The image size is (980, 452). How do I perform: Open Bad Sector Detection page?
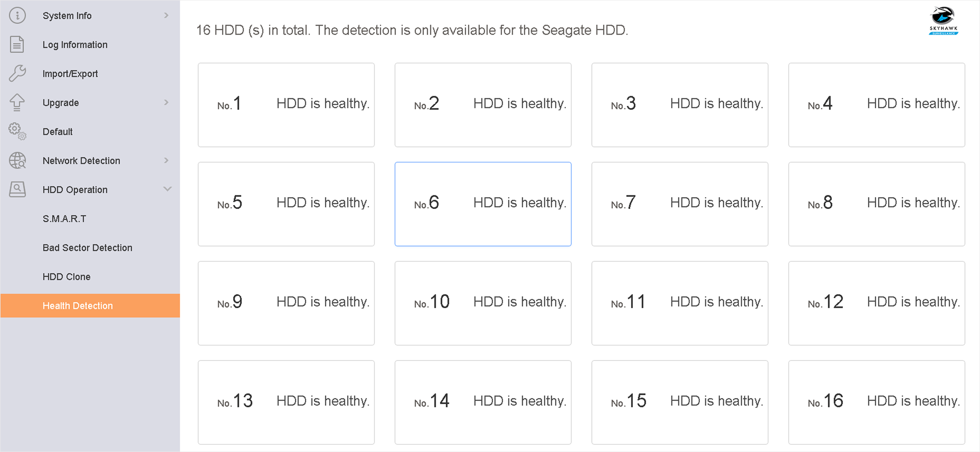click(87, 248)
